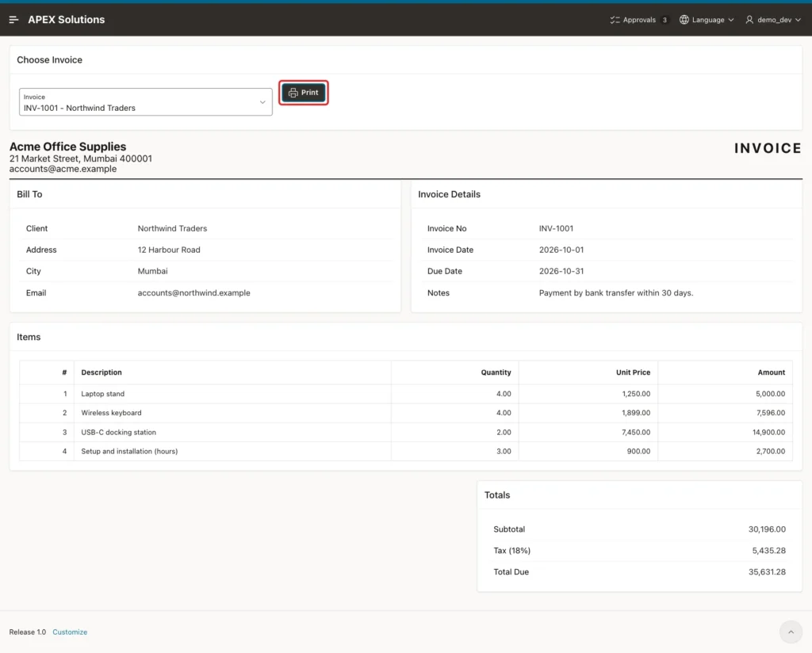Expand the Language dropdown chevron
Image resolution: width=812 pixels, height=653 pixels.
click(730, 20)
